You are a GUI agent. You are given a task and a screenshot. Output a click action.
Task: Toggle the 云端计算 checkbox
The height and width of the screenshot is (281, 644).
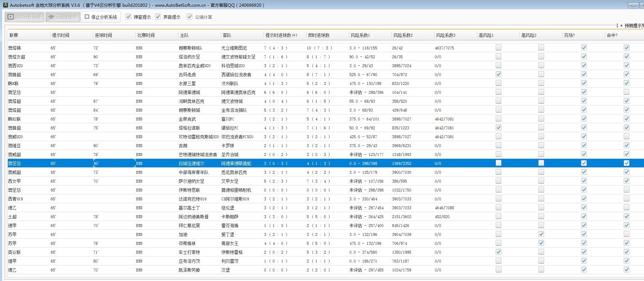[190, 17]
